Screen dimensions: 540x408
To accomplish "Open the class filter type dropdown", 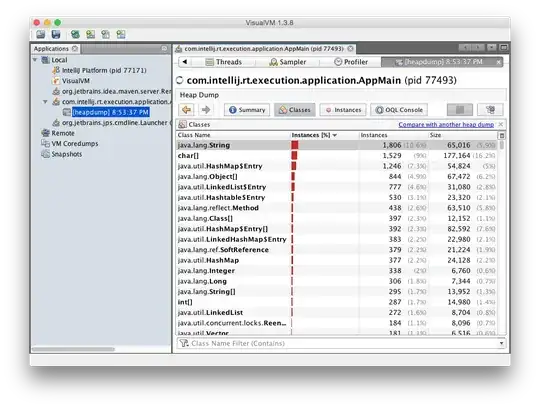I will pyautogui.click(x=501, y=343).
